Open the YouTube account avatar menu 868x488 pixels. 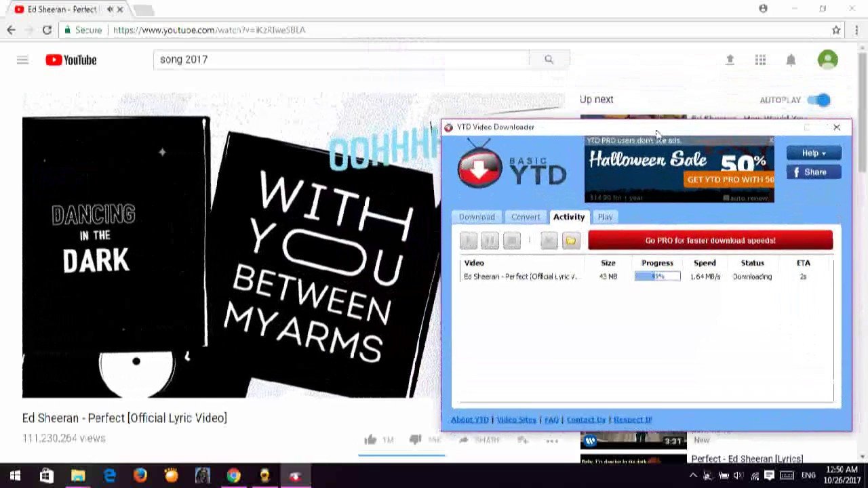click(x=827, y=60)
